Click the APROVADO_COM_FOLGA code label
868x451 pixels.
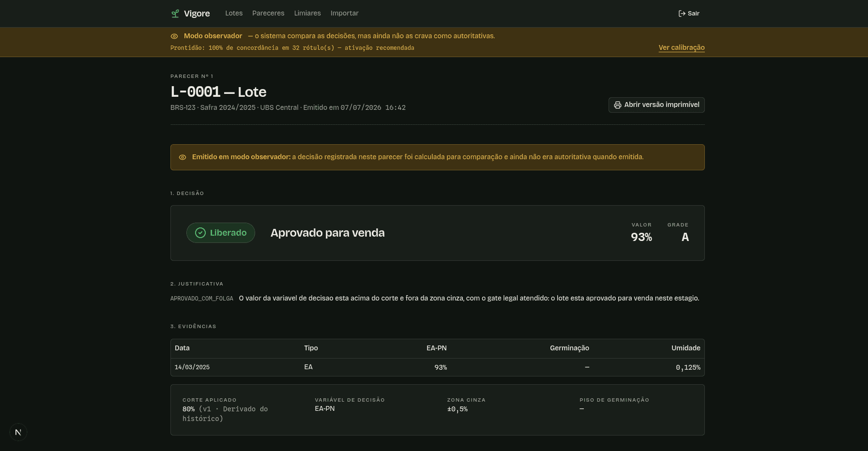click(x=202, y=299)
